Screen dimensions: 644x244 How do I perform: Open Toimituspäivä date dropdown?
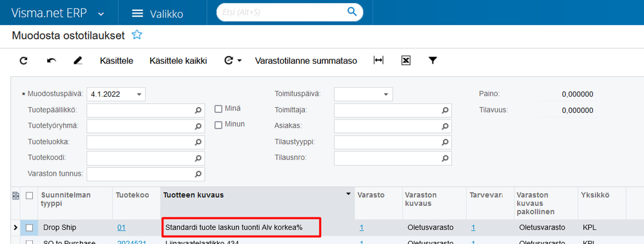click(x=385, y=94)
